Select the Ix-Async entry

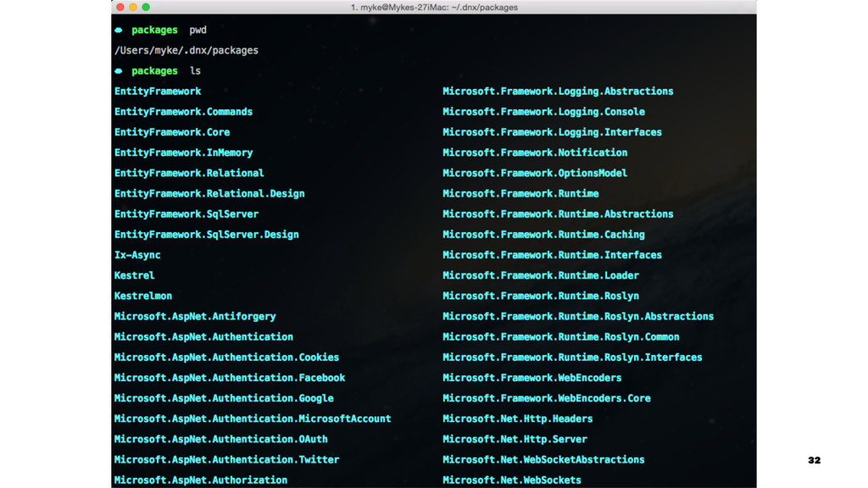(137, 255)
